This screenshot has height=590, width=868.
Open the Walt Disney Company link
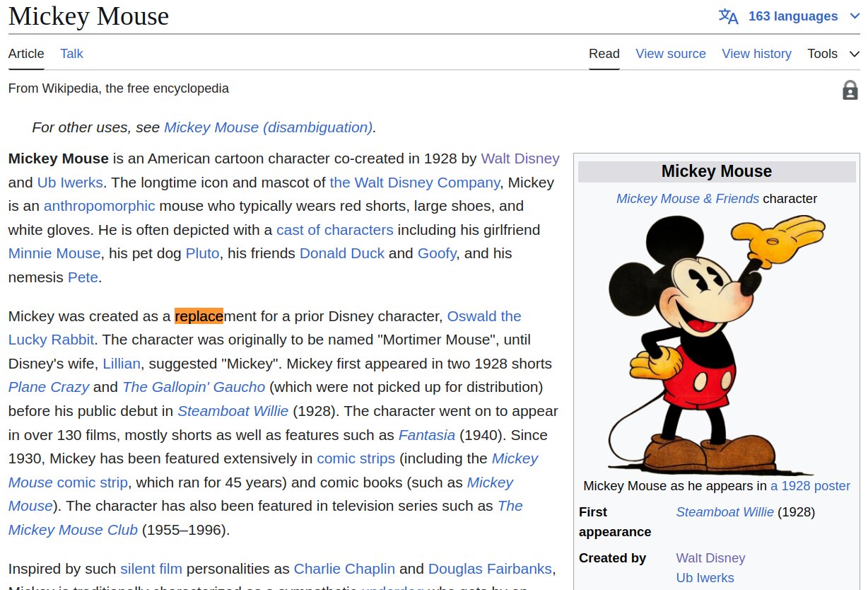click(x=415, y=183)
